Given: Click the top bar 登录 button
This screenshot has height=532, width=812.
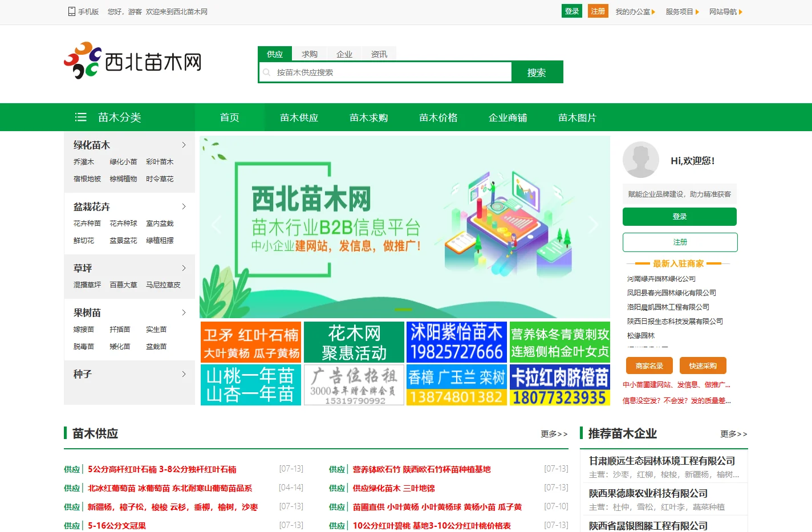Looking at the screenshot, I should click(572, 11).
